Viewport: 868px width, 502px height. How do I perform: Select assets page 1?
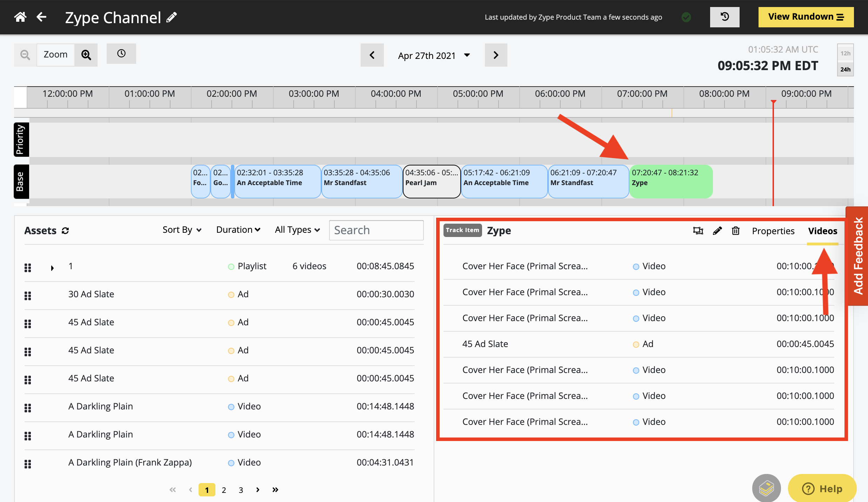207,490
